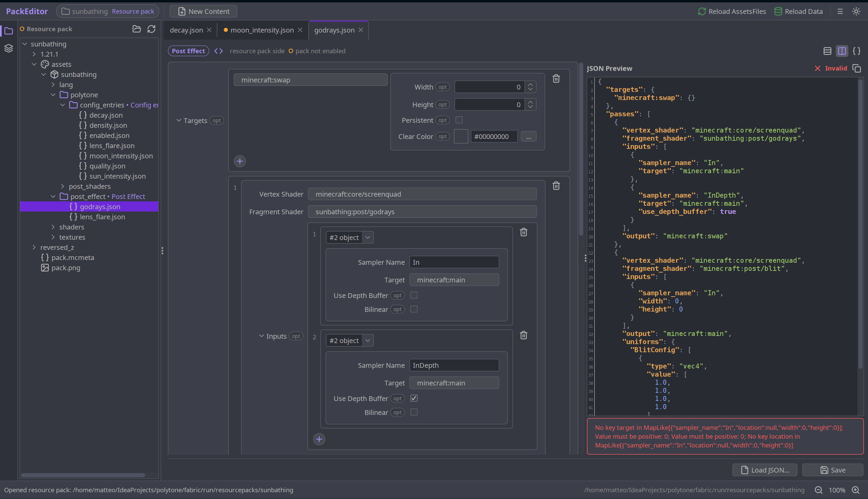This screenshot has width=868, height=499.
Task: Add a new input with plus button
Action: click(319, 439)
